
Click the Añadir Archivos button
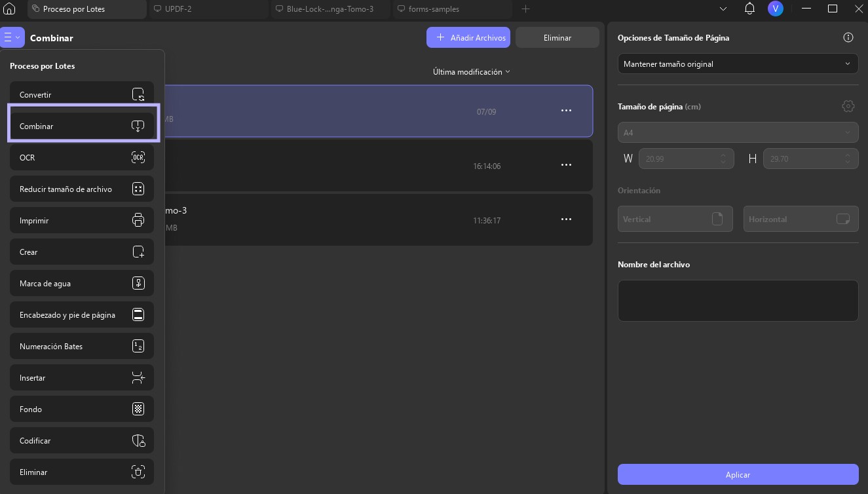coord(471,37)
